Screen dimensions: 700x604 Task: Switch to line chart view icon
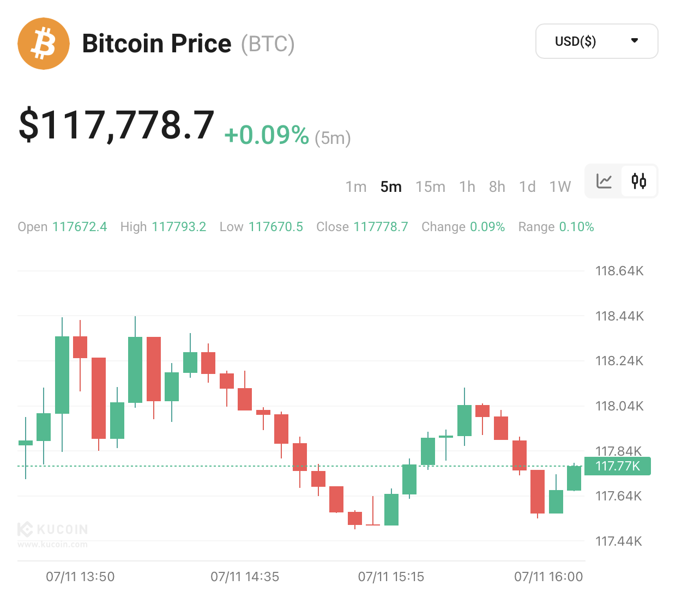pyautogui.click(x=604, y=181)
